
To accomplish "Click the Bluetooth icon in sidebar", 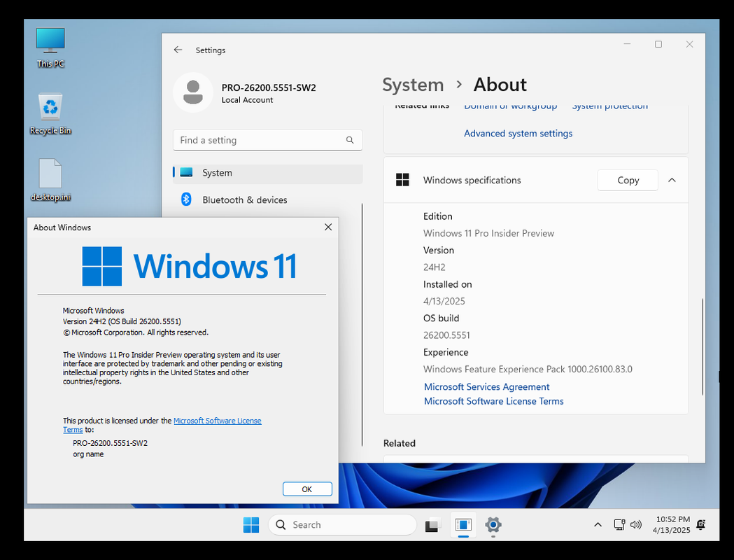I will tap(186, 199).
